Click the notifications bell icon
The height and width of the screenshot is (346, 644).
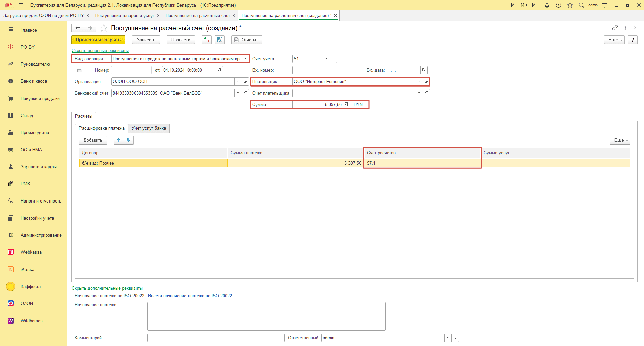547,5
